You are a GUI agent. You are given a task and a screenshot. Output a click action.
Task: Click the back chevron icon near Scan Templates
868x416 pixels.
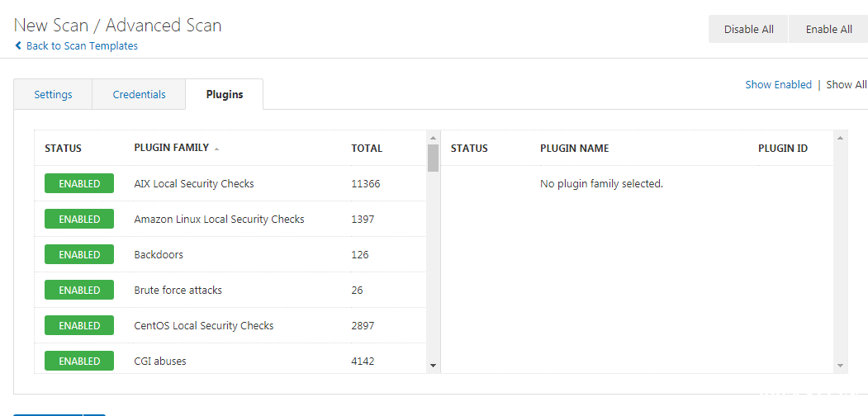(18, 46)
